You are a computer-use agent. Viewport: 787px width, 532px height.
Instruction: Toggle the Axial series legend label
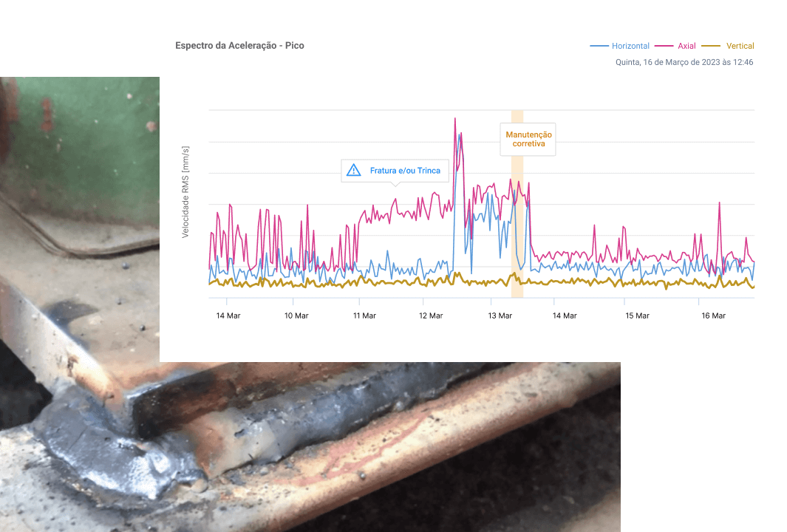tap(687, 46)
